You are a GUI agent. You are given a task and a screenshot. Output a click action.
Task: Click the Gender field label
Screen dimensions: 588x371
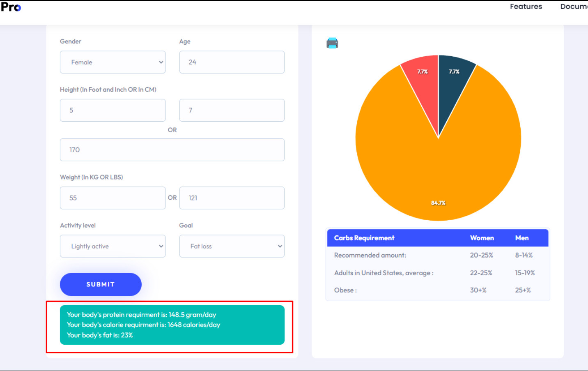pyautogui.click(x=71, y=41)
